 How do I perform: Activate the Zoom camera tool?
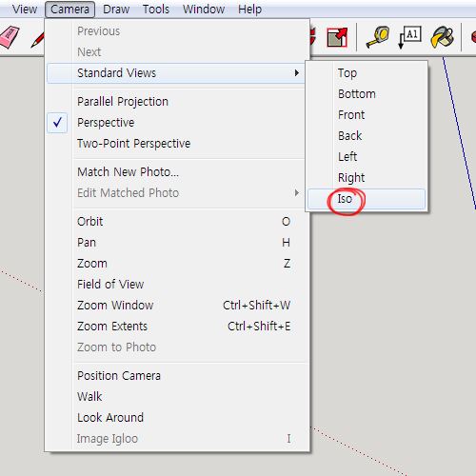(176, 264)
